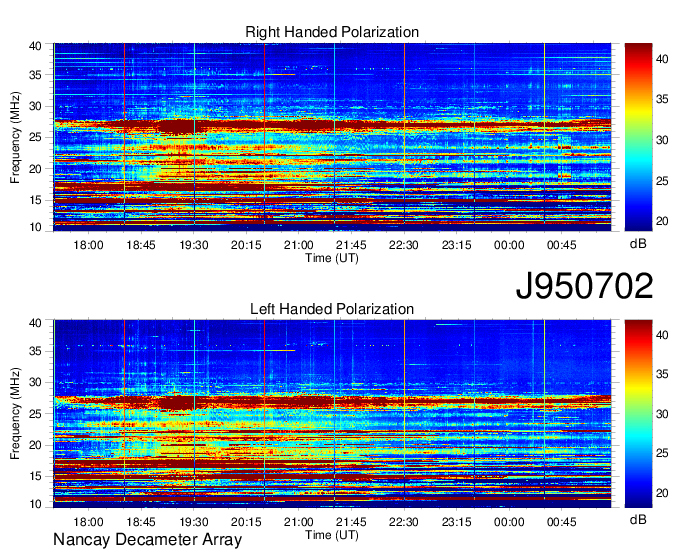Click the 19:30 time tick of the Left Handed plot

(x=194, y=522)
